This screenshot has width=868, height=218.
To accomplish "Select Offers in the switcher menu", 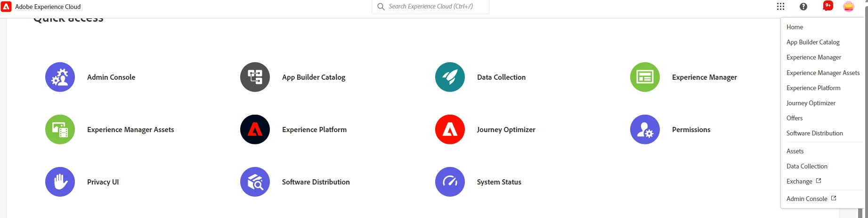I will pyautogui.click(x=795, y=118).
